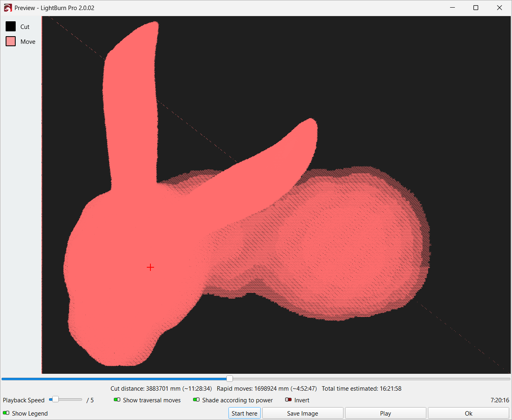Confirm with the Ok button
The width and height of the screenshot is (512, 420).
click(468, 413)
